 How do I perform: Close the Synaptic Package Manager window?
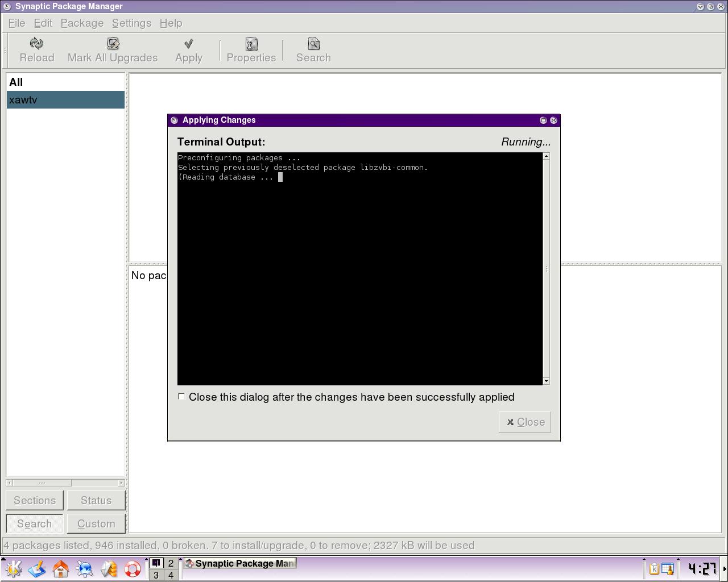point(721,7)
